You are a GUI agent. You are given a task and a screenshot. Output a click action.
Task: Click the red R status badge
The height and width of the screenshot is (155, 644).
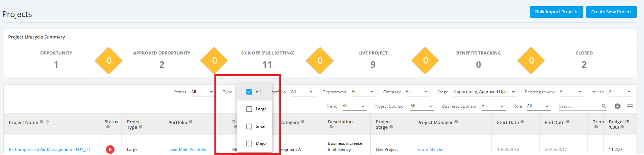110,149
